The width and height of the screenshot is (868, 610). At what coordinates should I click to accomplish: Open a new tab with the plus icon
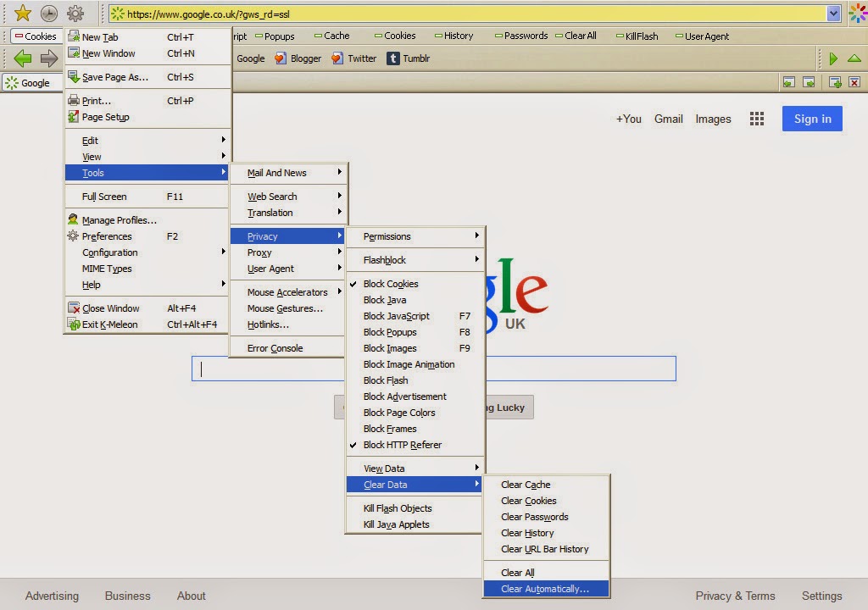(x=835, y=82)
